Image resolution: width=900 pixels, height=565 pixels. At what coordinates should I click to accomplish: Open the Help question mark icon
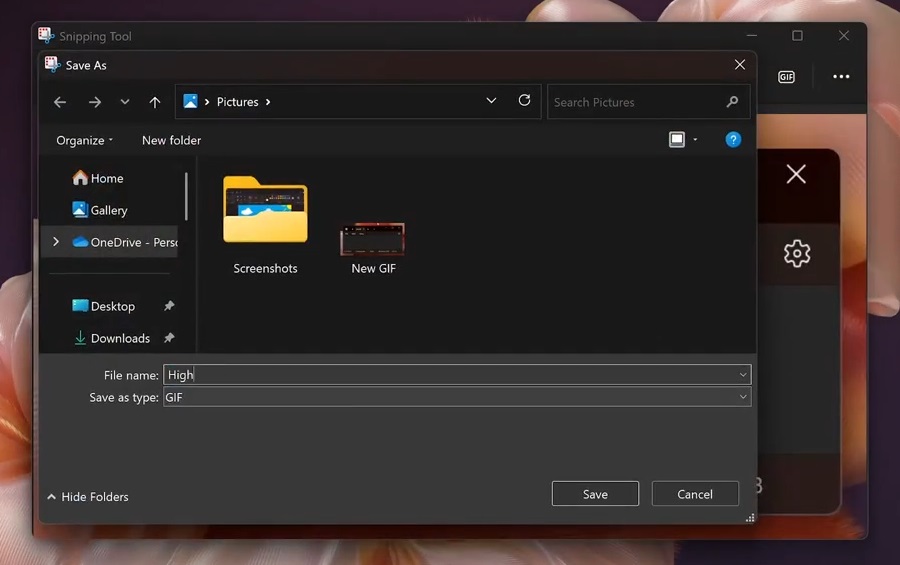click(x=733, y=140)
